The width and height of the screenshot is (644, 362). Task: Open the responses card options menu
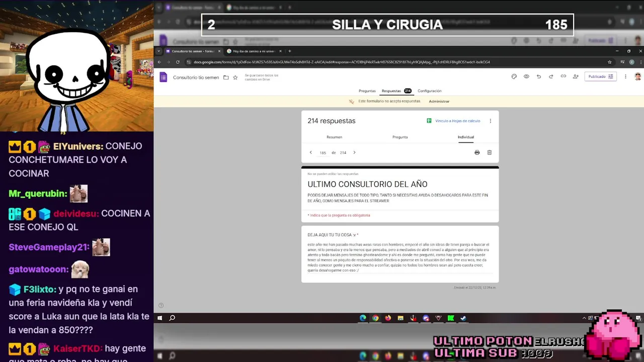491,121
